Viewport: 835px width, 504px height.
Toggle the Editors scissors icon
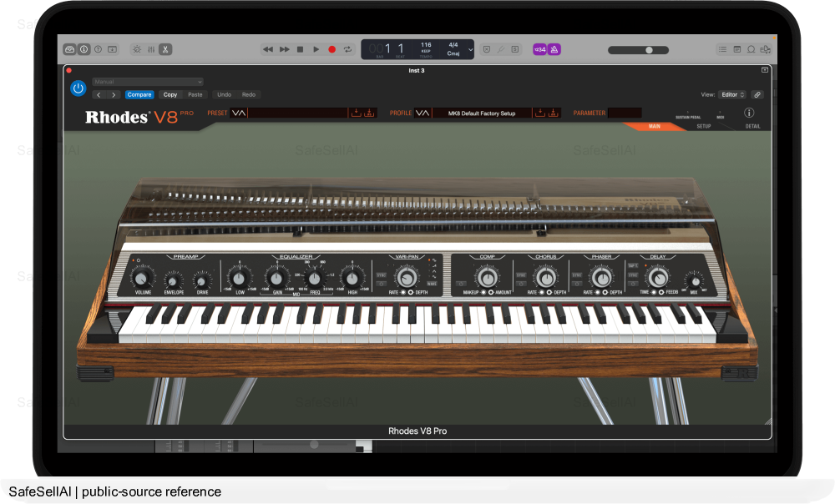[x=165, y=49]
